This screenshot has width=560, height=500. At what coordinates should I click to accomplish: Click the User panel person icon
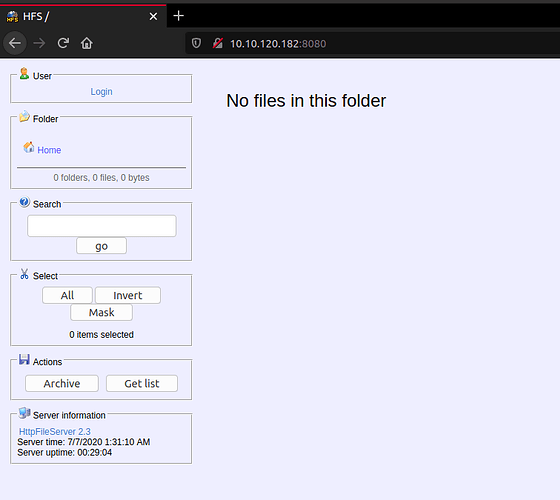tap(24, 74)
